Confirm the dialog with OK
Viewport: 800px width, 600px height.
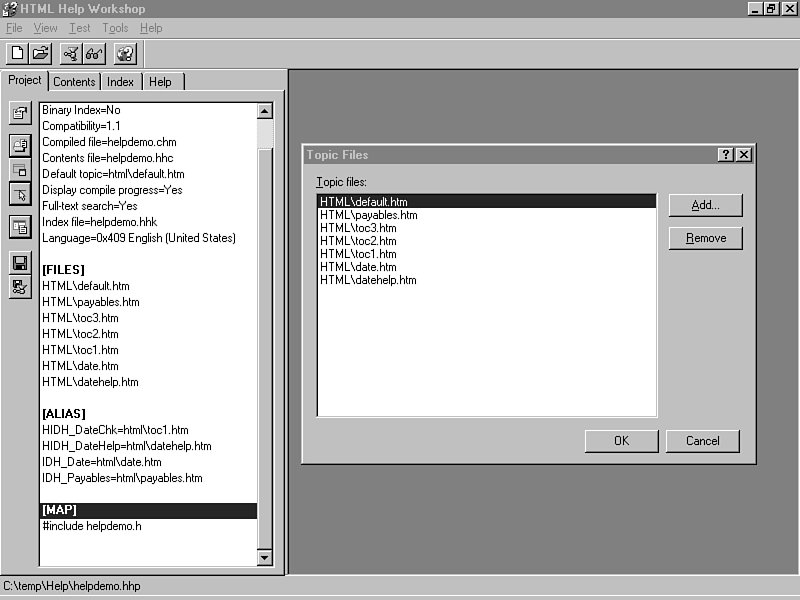click(621, 441)
